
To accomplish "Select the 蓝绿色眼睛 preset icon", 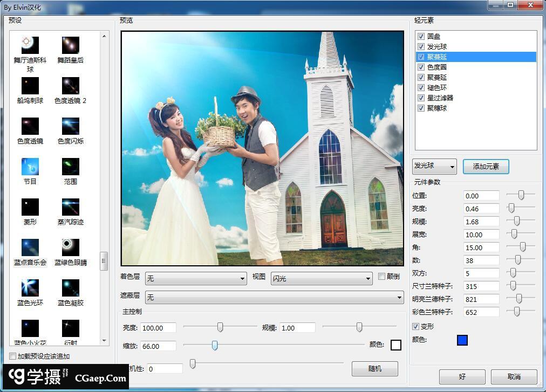I will click(71, 247).
